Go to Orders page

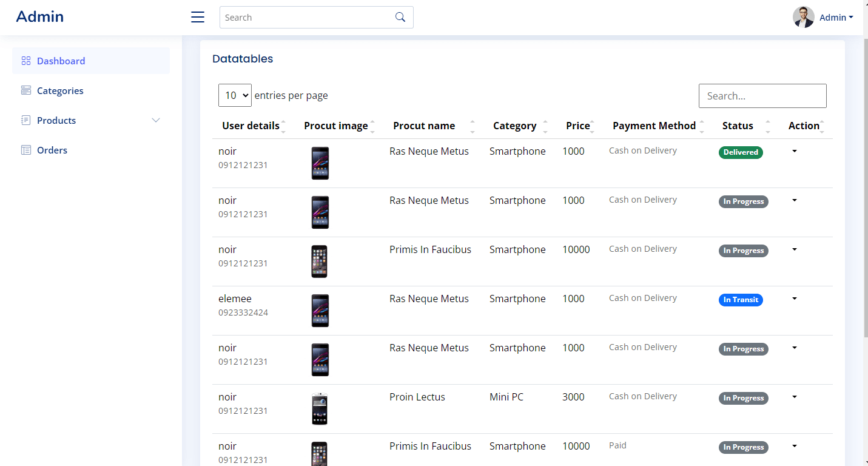tap(91, 150)
